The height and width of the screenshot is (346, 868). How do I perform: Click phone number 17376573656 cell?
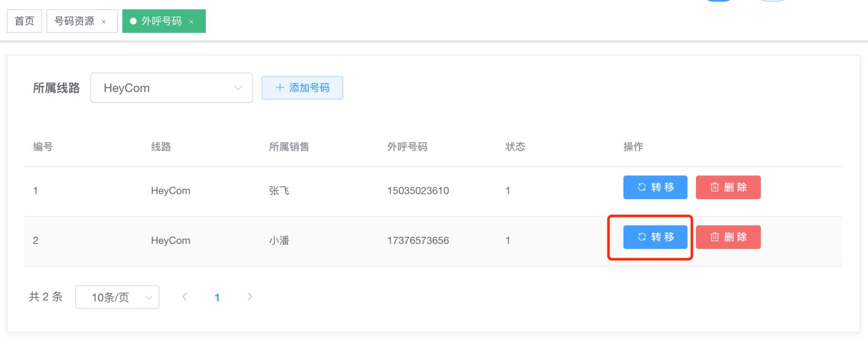[x=418, y=240]
